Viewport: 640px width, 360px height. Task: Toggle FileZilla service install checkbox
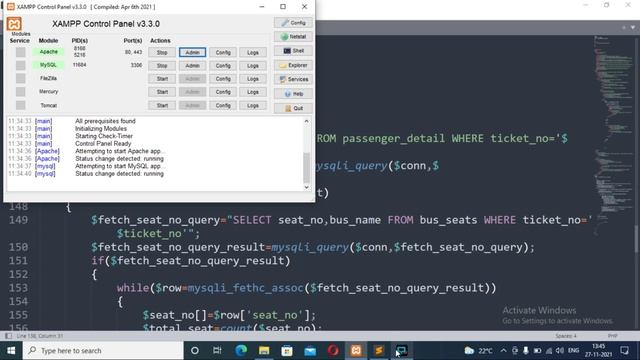(20, 78)
